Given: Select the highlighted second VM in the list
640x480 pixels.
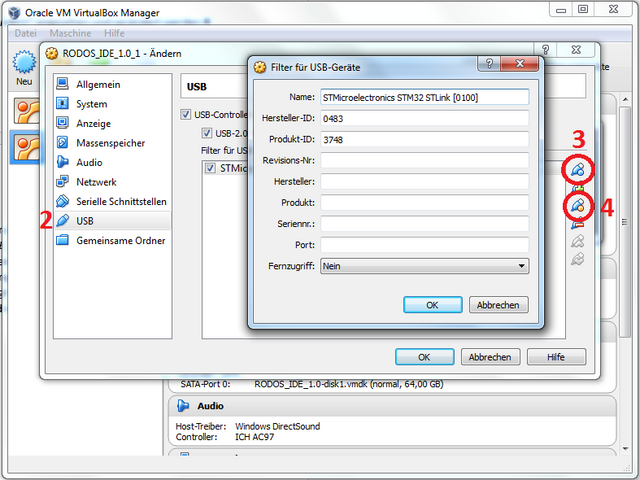Looking at the screenshot, I should [x=26, y=147].
